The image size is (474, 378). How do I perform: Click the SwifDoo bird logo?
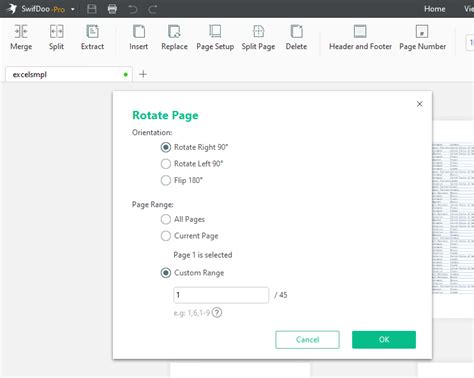coord(12,9)
